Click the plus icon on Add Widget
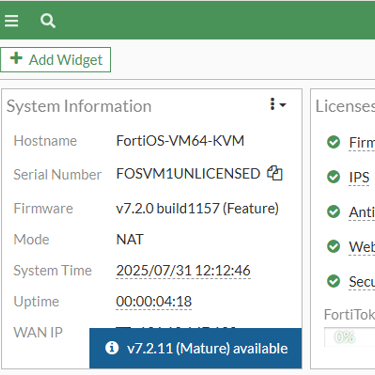Image resolution: width=375 pixels, height=375 pixels. coord(16,58)
